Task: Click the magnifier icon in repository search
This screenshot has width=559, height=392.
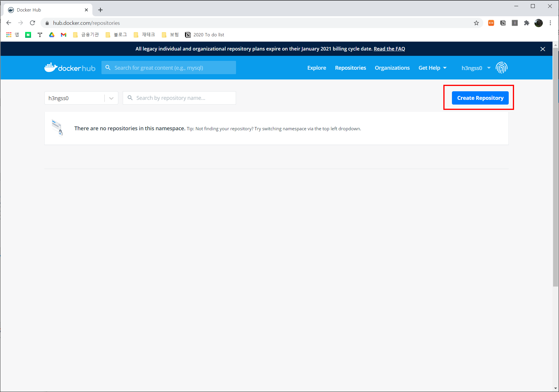Action: pyautogui.click(x=130, y=98)
